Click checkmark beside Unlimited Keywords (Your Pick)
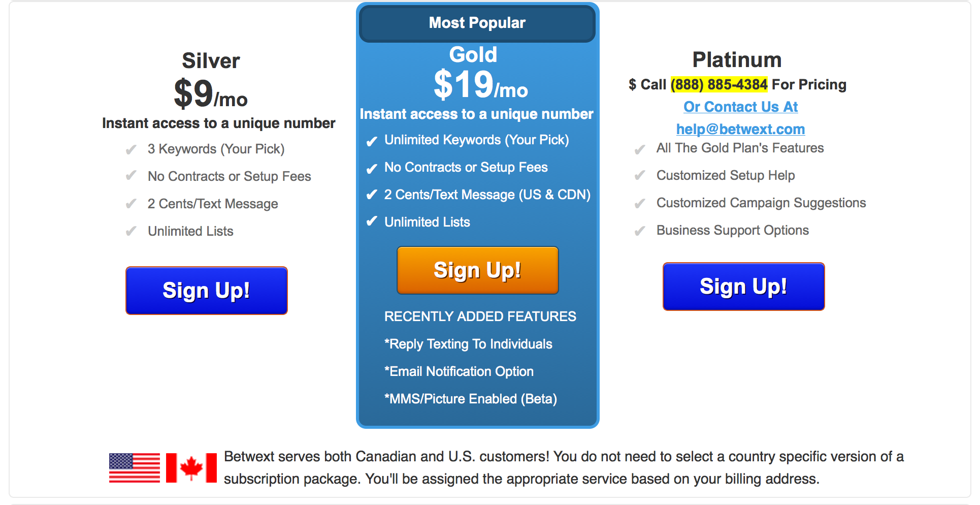The image size is (980, 505). [372, 141]
